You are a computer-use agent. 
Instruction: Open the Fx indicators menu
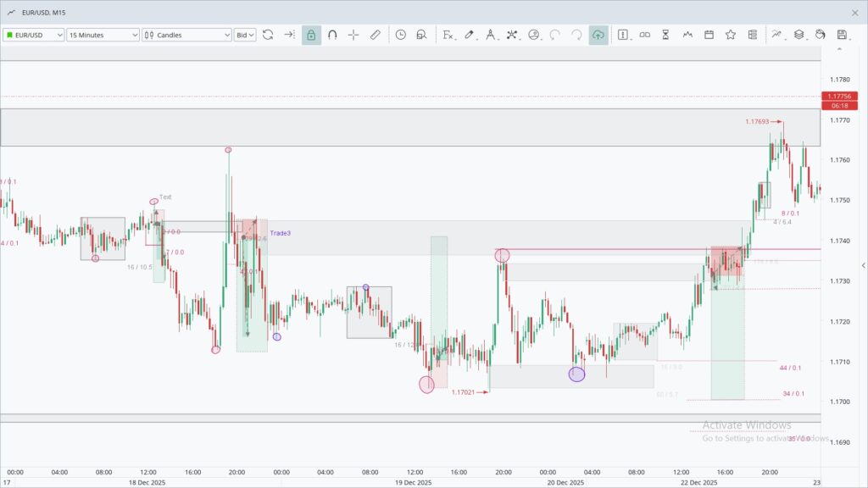(x=448, y=35)
